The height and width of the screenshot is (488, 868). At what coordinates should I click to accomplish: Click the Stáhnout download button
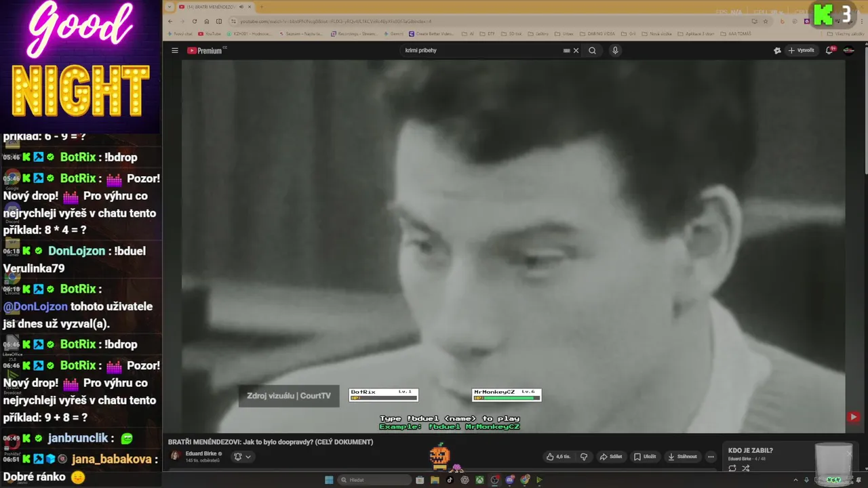(x=682, y=457)
